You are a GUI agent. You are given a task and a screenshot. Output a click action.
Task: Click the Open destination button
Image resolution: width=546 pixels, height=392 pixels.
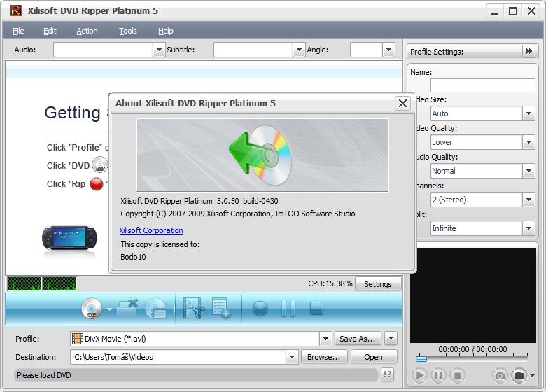[x=374, y=357]
